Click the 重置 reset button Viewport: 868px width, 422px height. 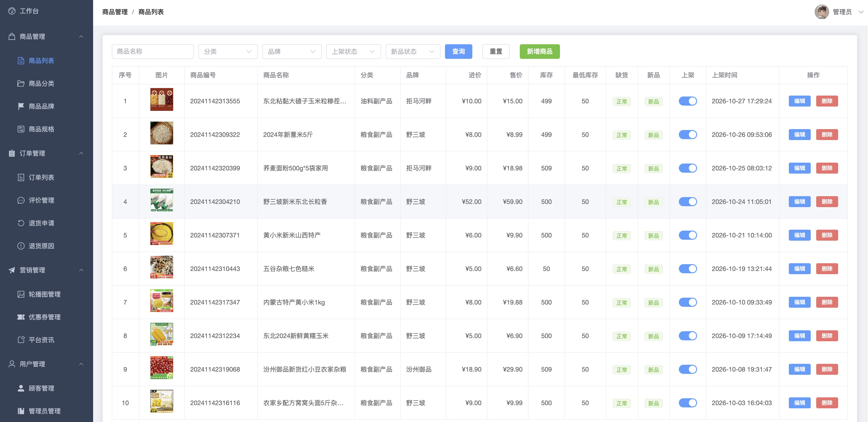click(x=496, y=52)
